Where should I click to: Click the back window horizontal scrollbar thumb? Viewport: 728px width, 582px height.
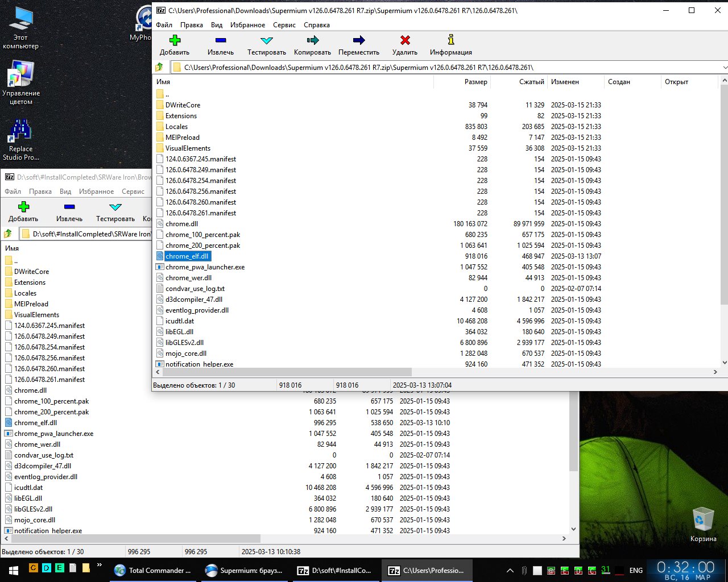(x=135, y=538)
